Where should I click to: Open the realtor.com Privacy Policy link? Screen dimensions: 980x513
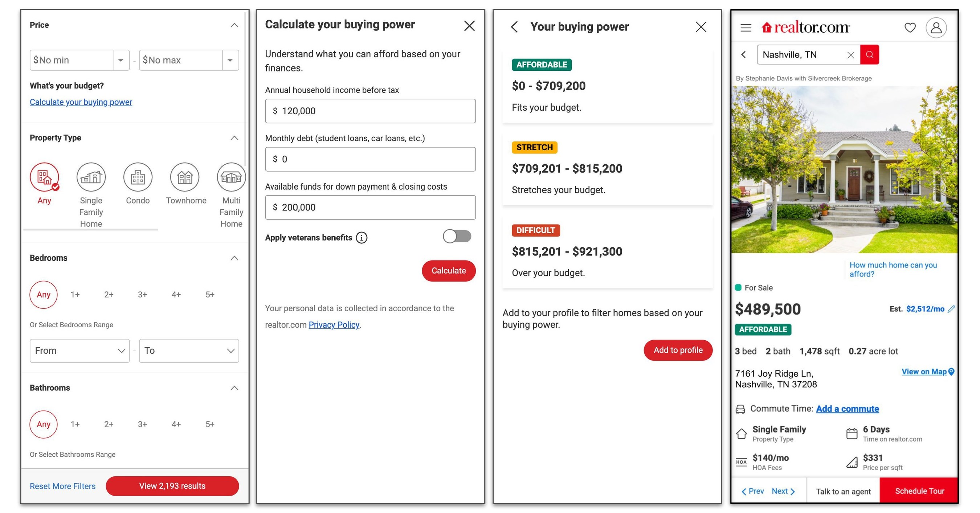coord(334,324)
